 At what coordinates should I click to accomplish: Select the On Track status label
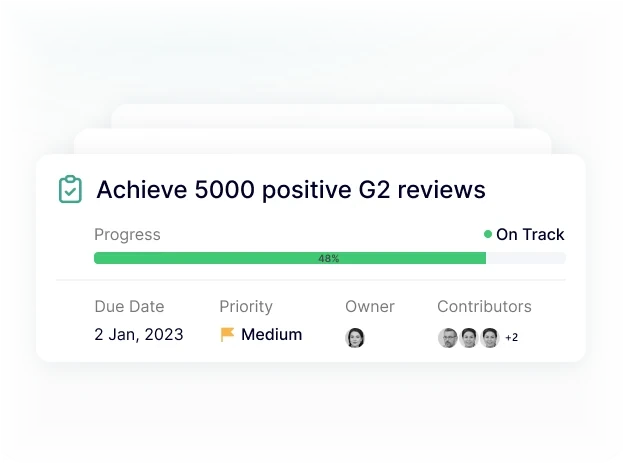pyautogui.click(x=530, y=234)
